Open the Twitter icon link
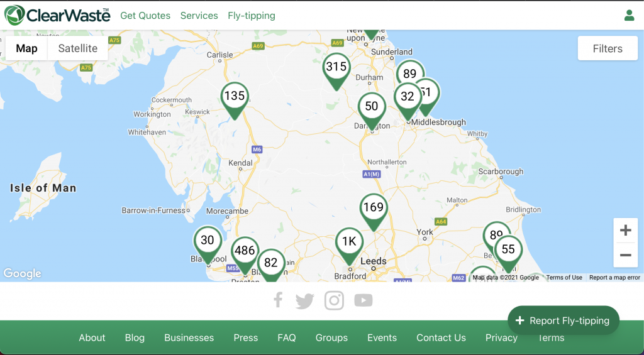The height and width of the screenshot is (355, 644). (x=305, y=301)
